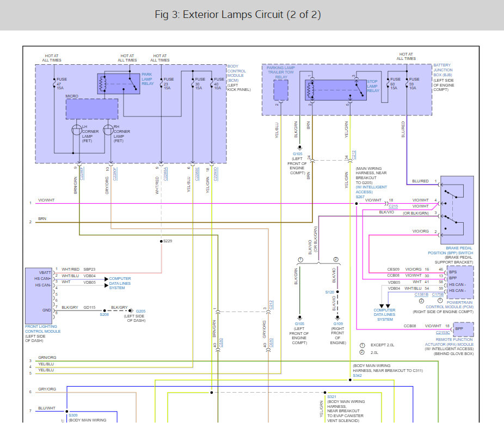Click the Stop Lamp Relay symbol

(x=336, y=90)
